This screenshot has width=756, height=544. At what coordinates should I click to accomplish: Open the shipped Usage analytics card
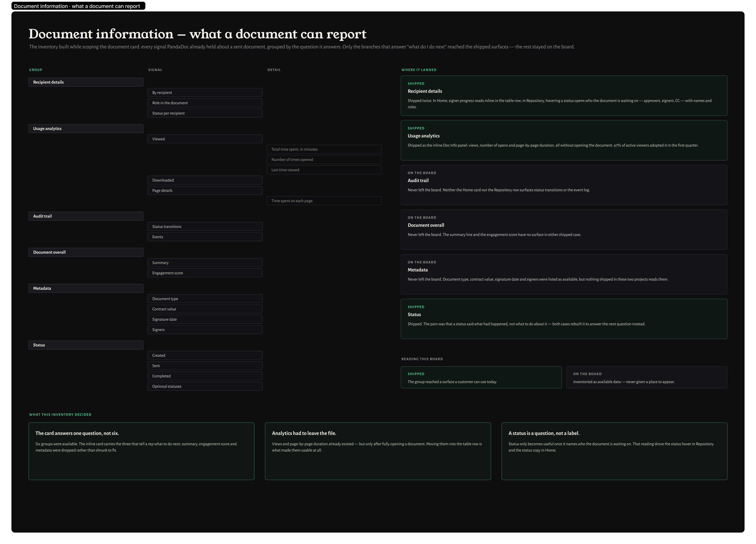pyautogui.click(x=564, y=140)
